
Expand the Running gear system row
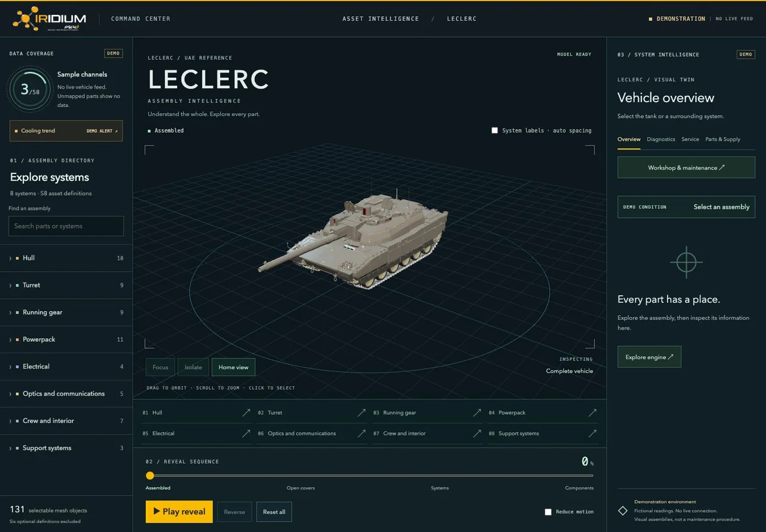[x=66, y=312]
